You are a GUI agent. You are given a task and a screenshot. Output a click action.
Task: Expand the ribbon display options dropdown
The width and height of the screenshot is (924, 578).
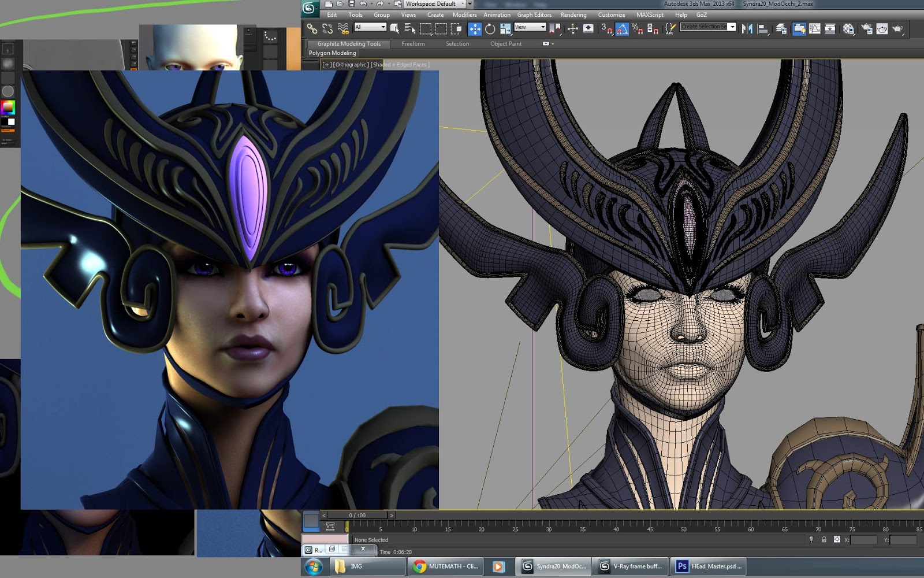[548, 44]
